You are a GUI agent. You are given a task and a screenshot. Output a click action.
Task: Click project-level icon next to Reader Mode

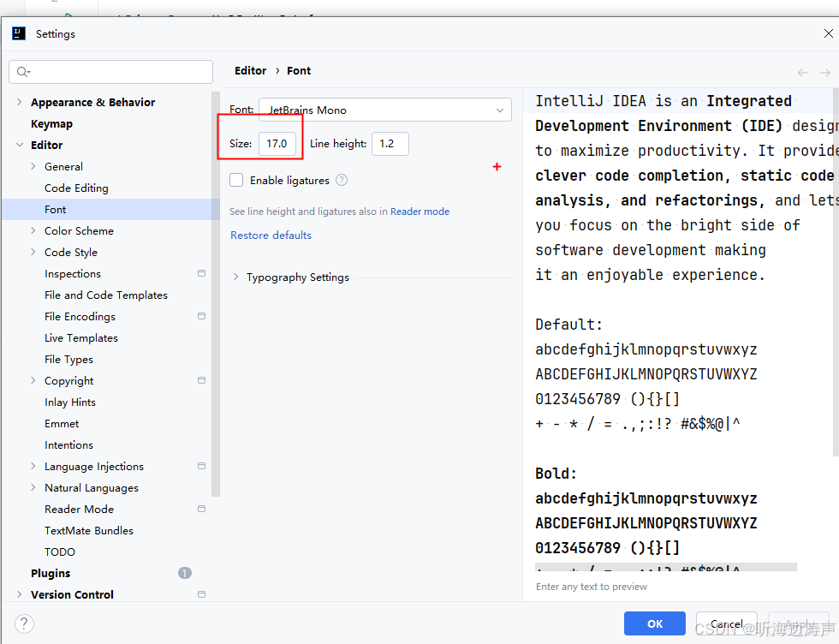(202, 509)
